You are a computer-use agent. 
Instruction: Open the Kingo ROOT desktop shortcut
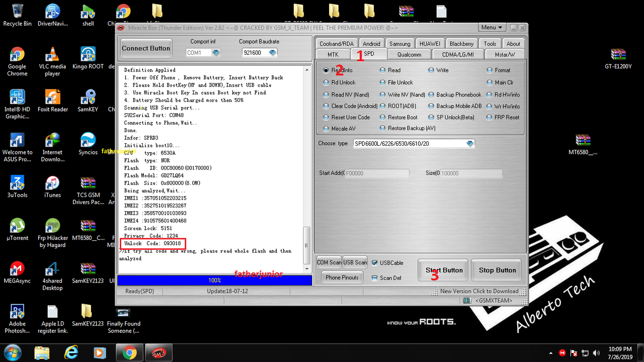88,58
